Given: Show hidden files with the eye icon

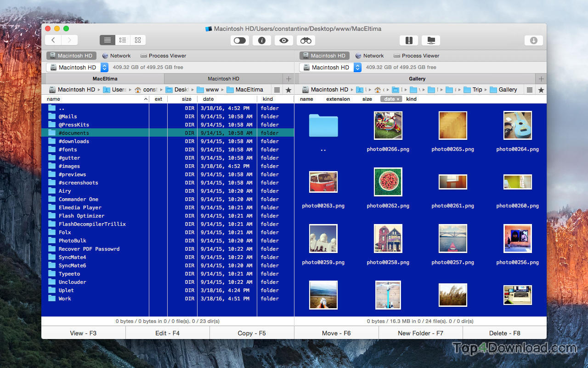Looking at the screenshot, I should click(x=283, y=40).
